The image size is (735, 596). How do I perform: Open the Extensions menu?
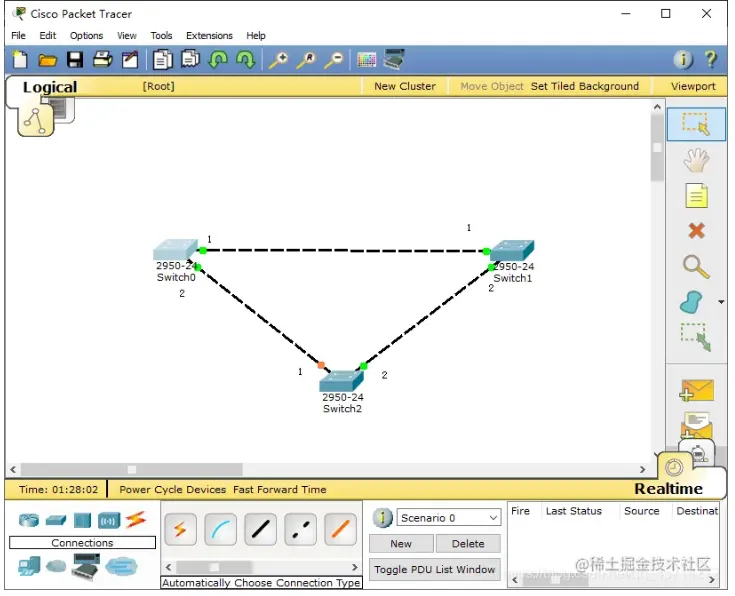[209, 36]
